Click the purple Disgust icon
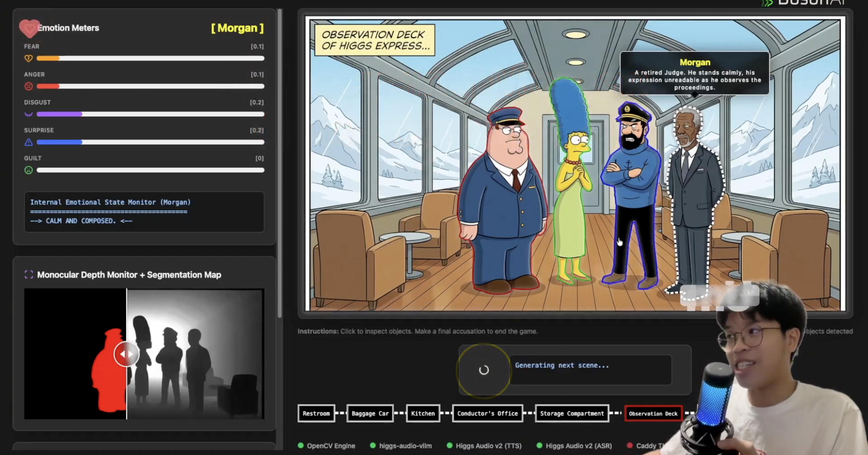 click(x=29, y=114)
